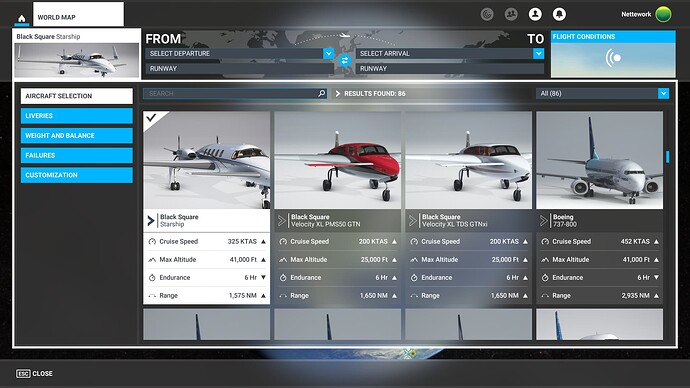The image size is (690, 388).
Task: Click Starship Range arc icon
Action: [152, 296]
